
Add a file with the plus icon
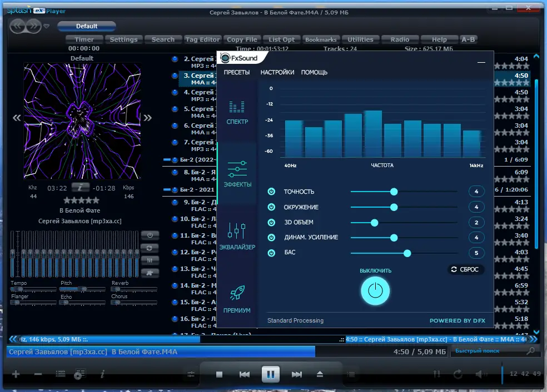16,374
